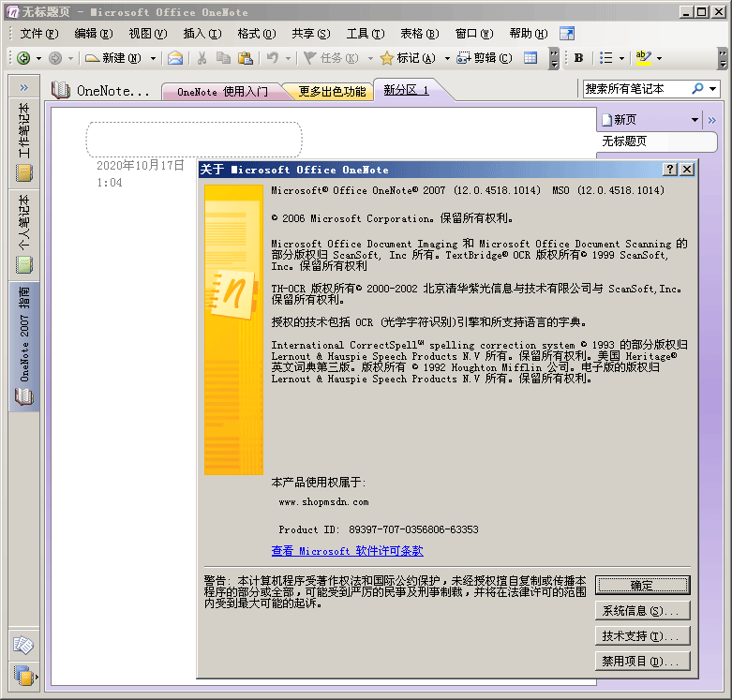Switch to the 更多出色功能 section tab
This screenshot has width=732, height=700.
(x=332, y=92)
